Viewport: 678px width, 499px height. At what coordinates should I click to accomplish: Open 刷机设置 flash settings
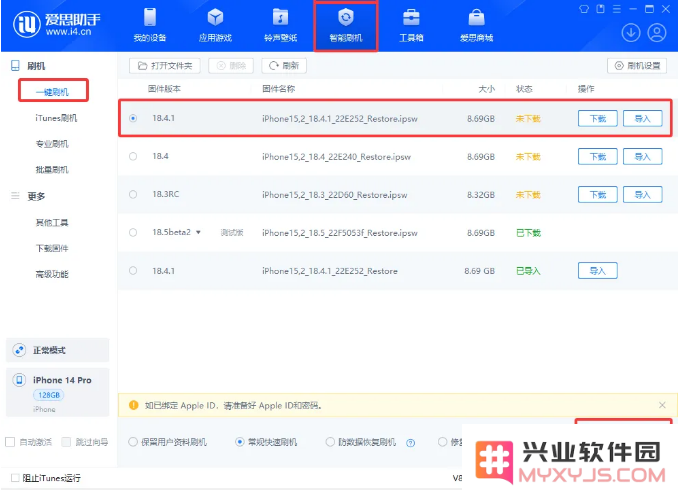click(x=637, y=66)
